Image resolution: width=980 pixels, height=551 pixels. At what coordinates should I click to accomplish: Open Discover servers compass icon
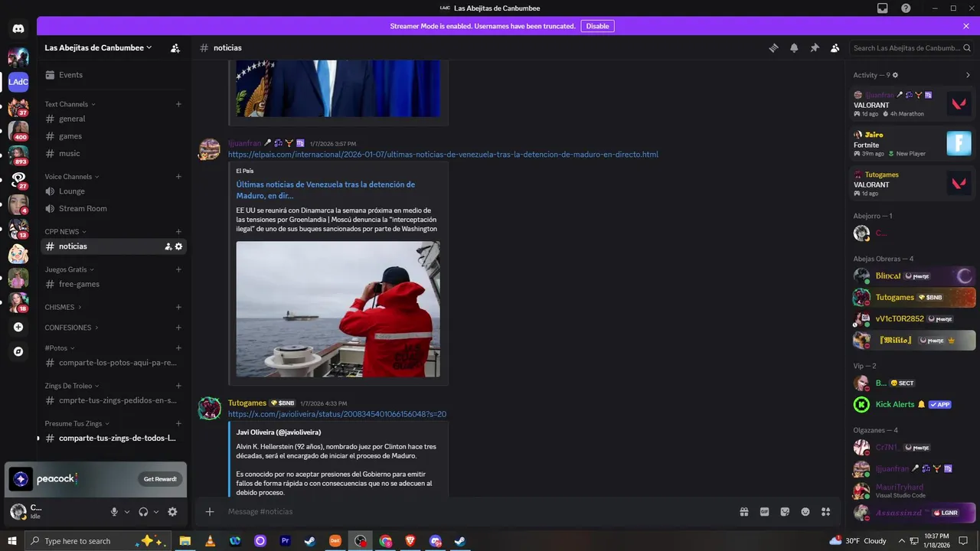18,351
